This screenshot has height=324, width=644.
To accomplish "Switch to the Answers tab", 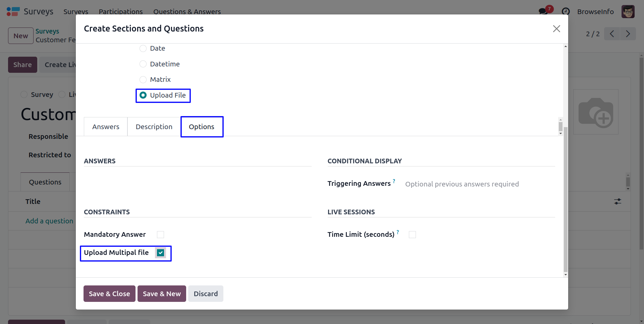I will pos(106,127).
